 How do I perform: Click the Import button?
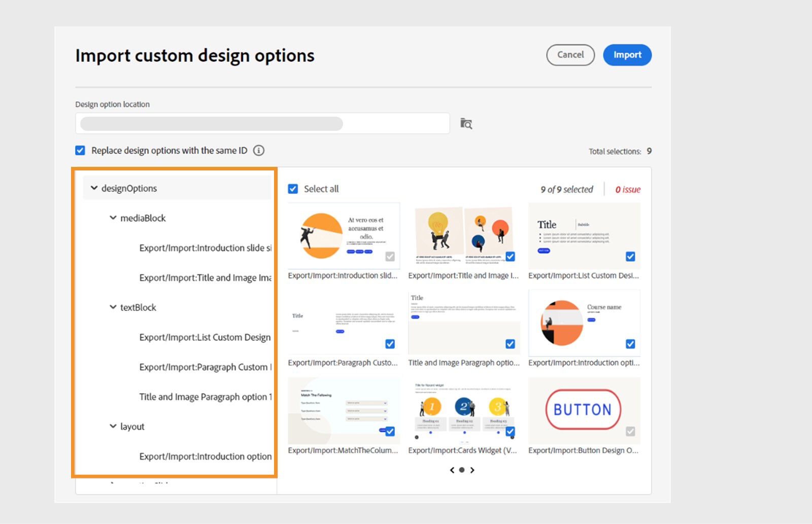627,55
